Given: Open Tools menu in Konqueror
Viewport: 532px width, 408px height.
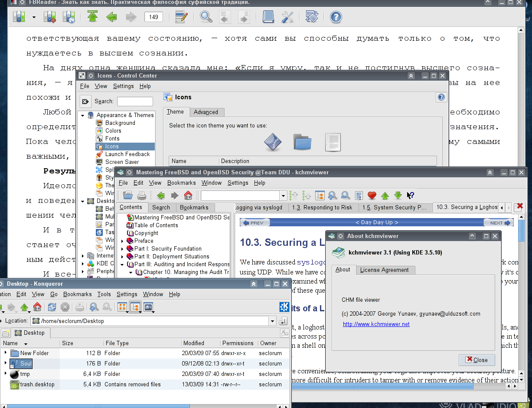Looking at the screenshot, I should (x=104, y=294).
